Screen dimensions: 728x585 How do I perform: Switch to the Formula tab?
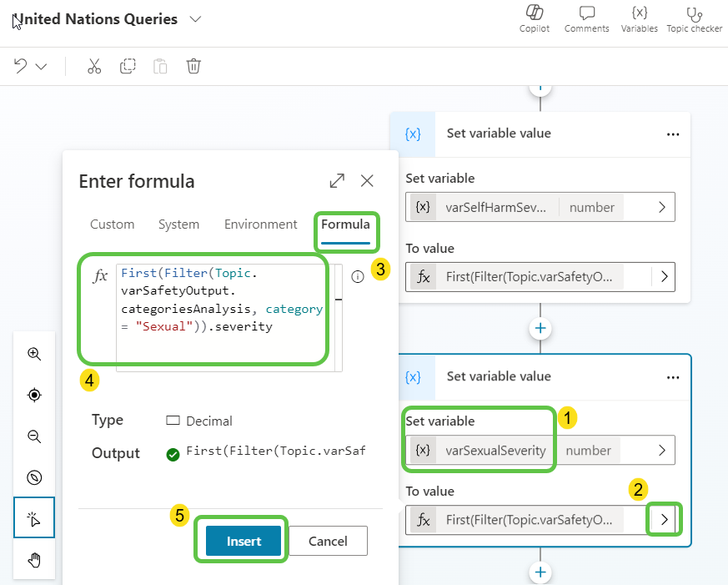tap(345, 224)
